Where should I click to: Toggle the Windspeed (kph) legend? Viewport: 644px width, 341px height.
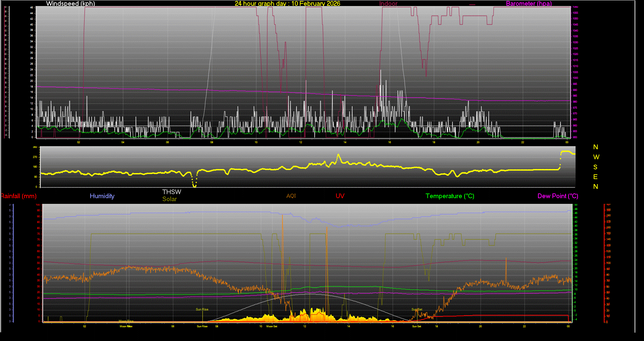click(70, 4)
